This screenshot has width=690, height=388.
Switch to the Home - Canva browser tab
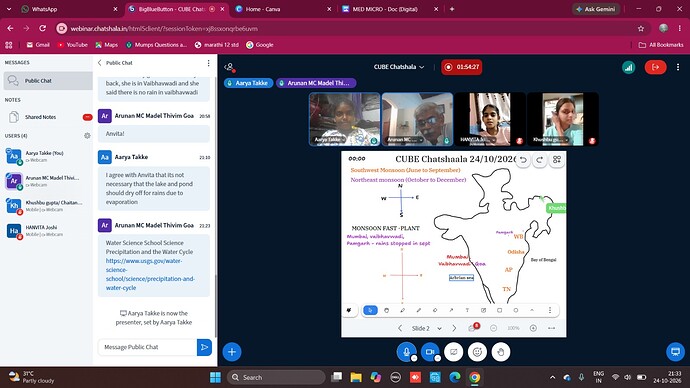(x=283, y=9)
